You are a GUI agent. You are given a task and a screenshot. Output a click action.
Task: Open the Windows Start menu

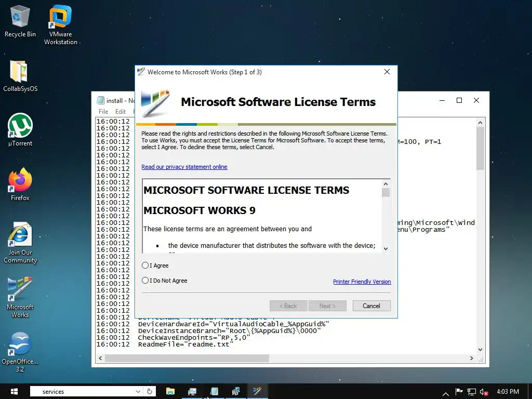14,392
